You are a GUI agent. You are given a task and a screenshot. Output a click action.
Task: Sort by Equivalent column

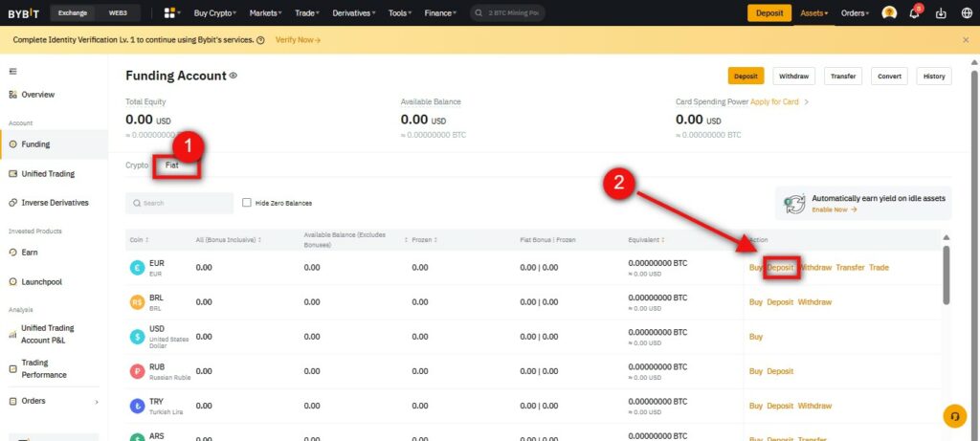point(646,240)
